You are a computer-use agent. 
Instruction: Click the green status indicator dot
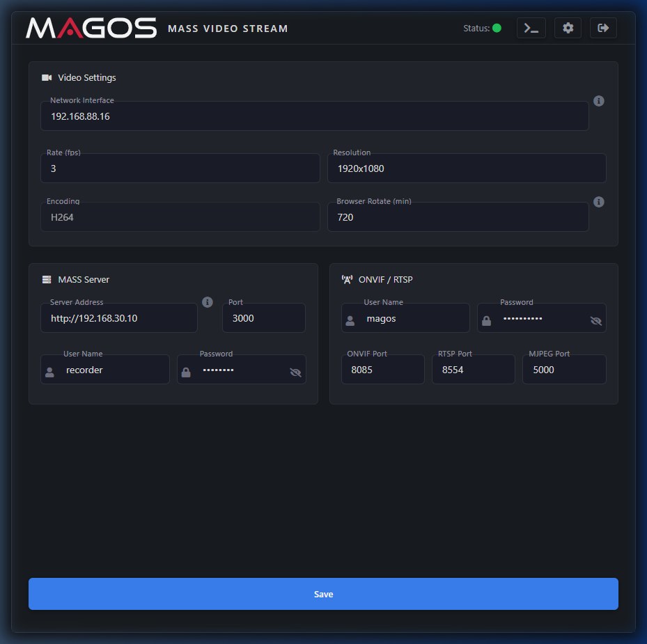pos(497,28)
